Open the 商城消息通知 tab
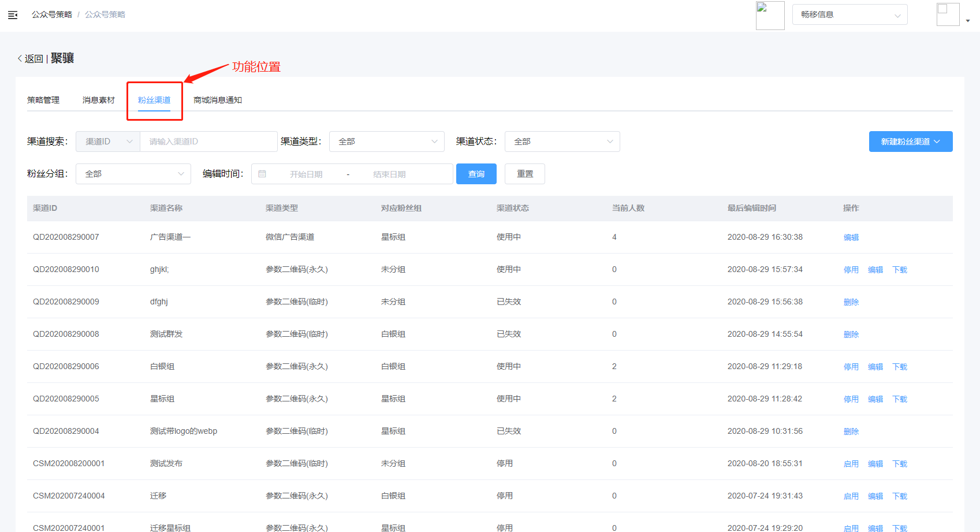The image size is (980, 532). click(x=218, y=100)
